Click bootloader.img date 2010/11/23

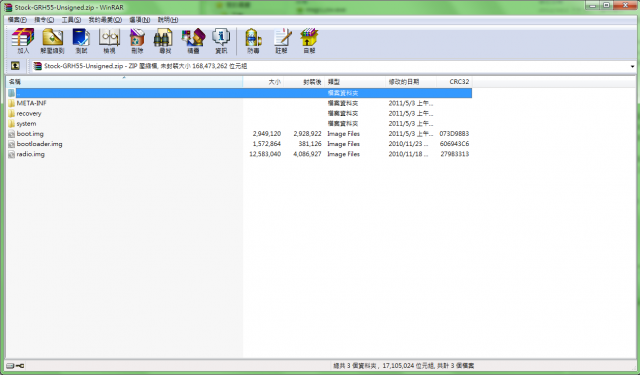pyautogui.click(x=408, y=144)
